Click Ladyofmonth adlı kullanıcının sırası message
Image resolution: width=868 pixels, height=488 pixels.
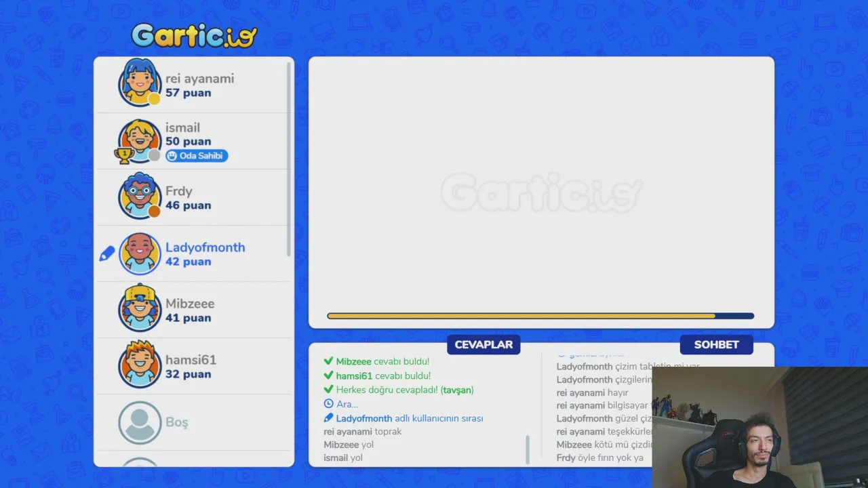click(x=410, y=418)
